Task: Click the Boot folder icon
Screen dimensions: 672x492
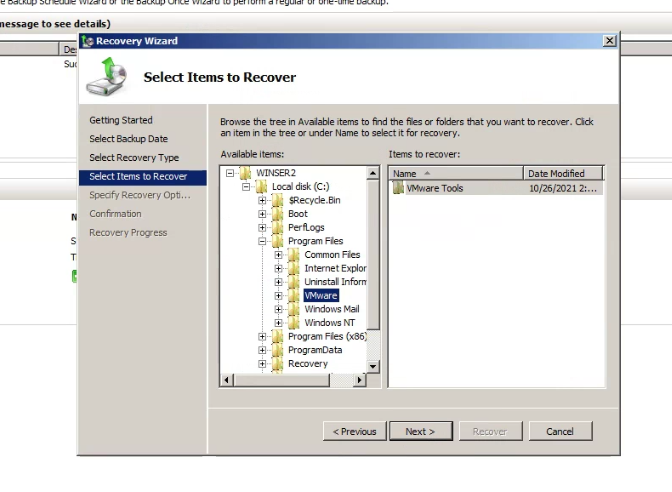Action: 278,214
